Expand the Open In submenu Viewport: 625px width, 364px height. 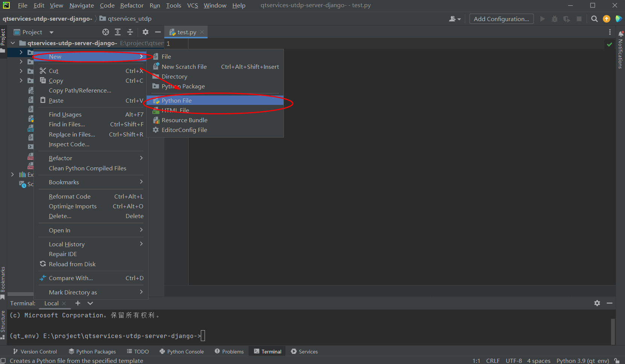point(91,230)
